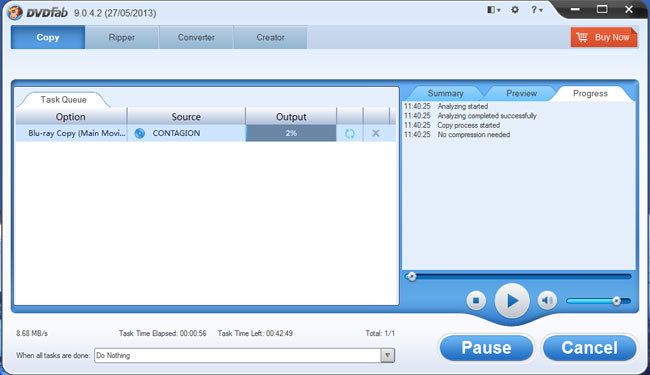The width and height of the screenshot is (650, 375).
Task: Select the Task Queue tab
Action: pos(63,99)
